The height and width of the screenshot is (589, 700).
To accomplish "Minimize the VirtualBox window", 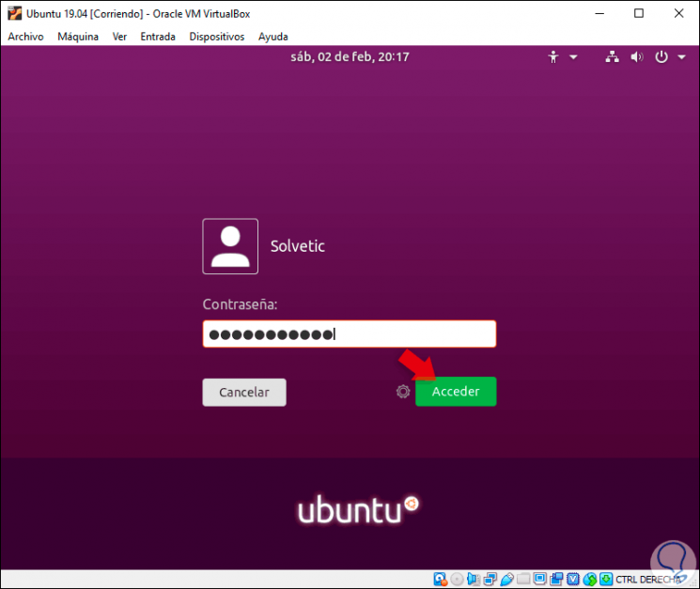I will 599,13.
